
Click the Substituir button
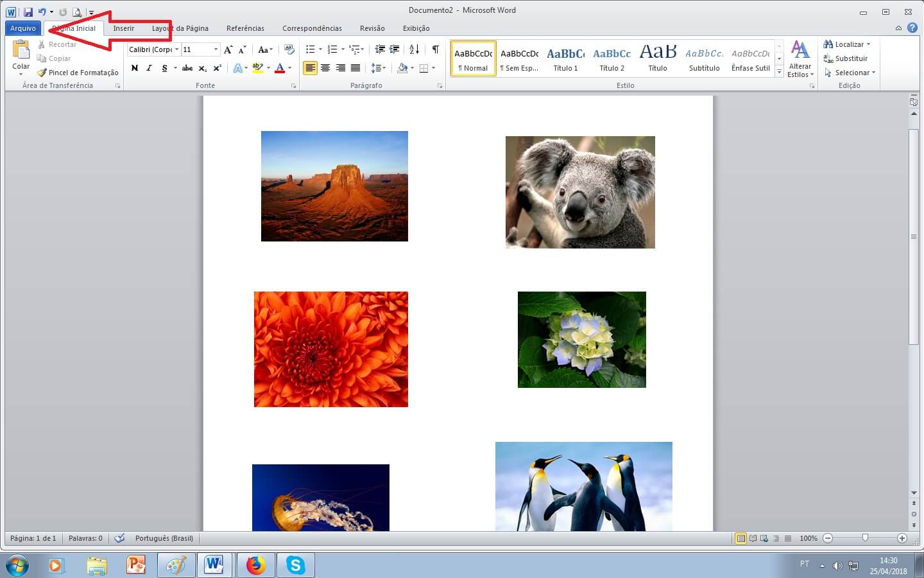846,58
